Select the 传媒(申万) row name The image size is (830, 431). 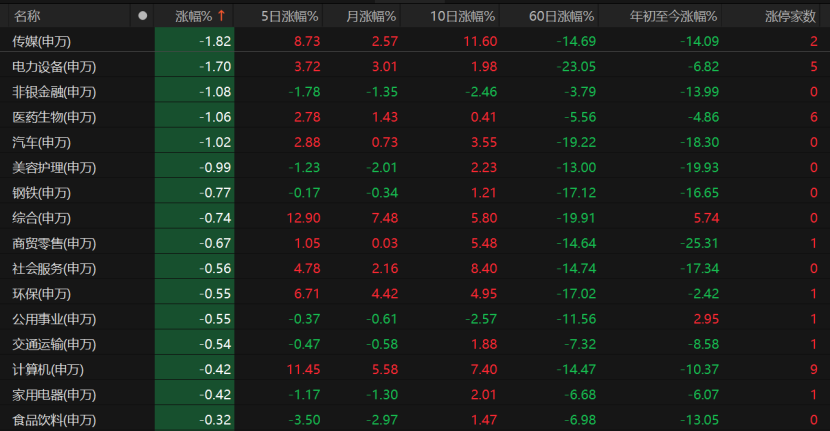pyautogui.click(x=41, y=41)
